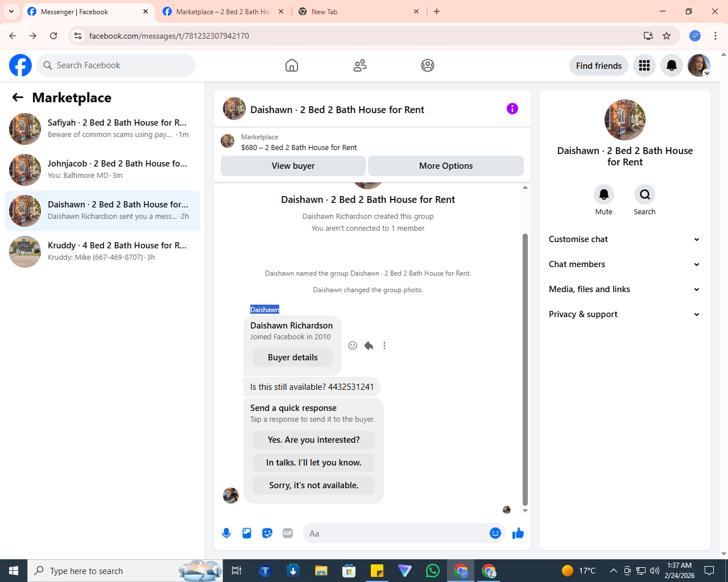Open the account profile picture menu

[x=699, y=65]
